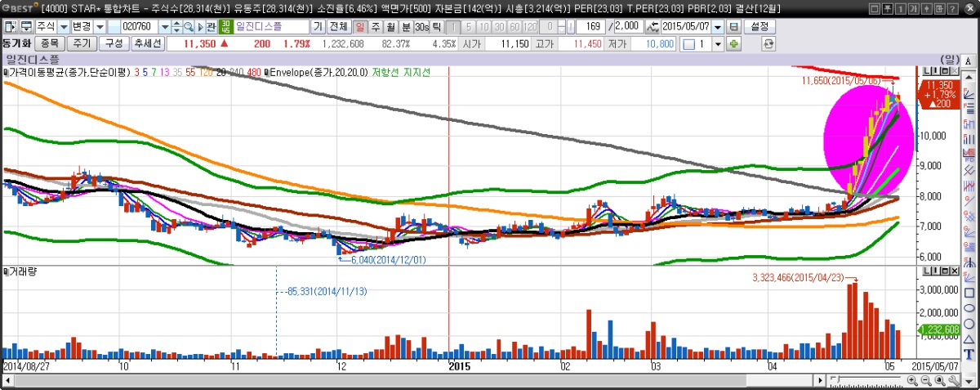Screen dimensions: 980x390
Task: Click the 3045 green stock badge
Action: pos(226,27)
